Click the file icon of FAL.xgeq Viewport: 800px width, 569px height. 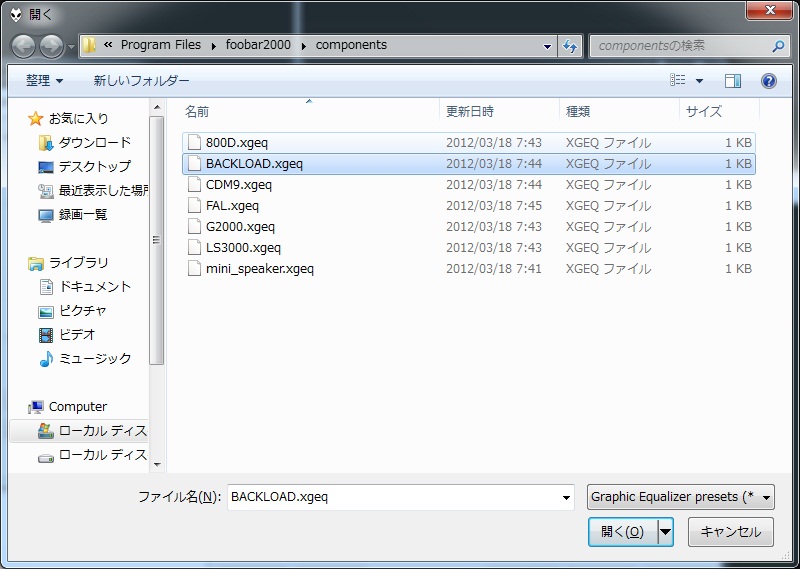click(194, 205)
